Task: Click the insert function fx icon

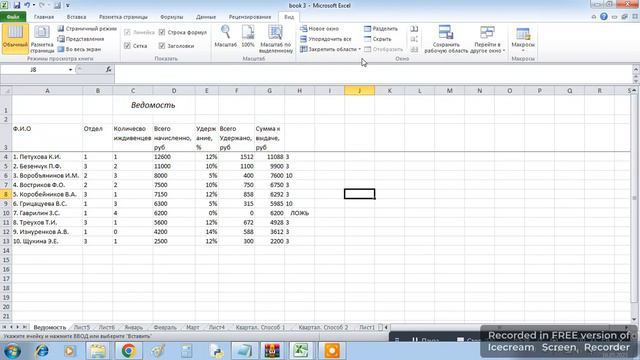Action: (x=108, y=69)
